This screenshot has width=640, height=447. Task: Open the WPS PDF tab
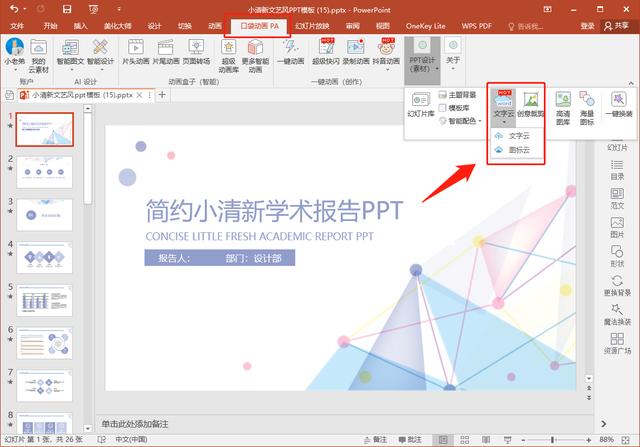(x=476, y=26)
